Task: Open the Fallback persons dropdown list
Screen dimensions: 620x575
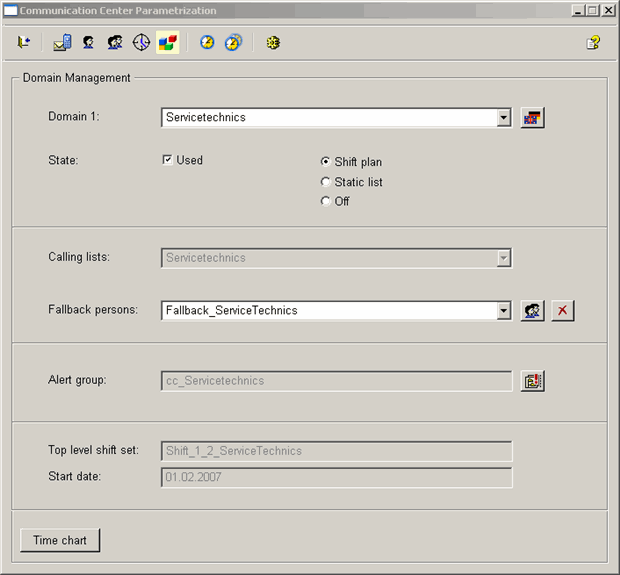Action: tap(503, 311)
